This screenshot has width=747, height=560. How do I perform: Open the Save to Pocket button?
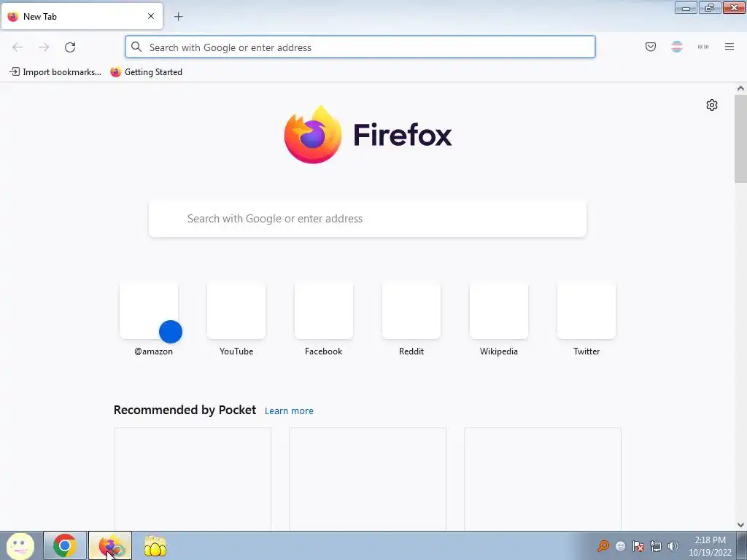point(650,47)
